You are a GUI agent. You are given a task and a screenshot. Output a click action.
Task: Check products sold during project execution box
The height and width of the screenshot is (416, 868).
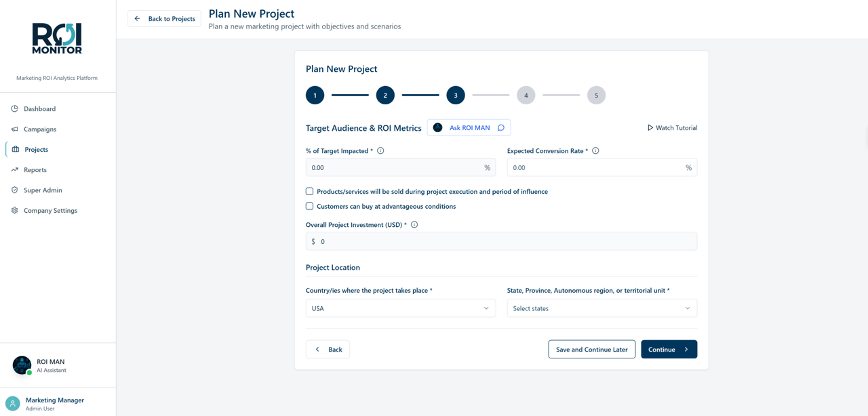[309, 192]
